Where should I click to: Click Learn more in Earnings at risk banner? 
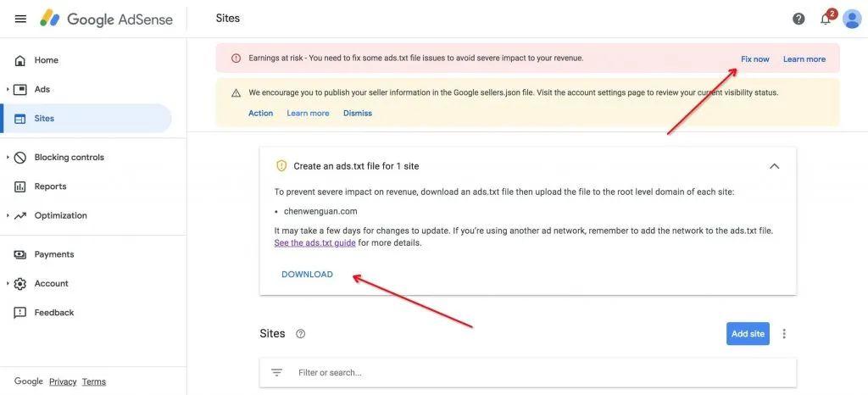click(804, 59)
